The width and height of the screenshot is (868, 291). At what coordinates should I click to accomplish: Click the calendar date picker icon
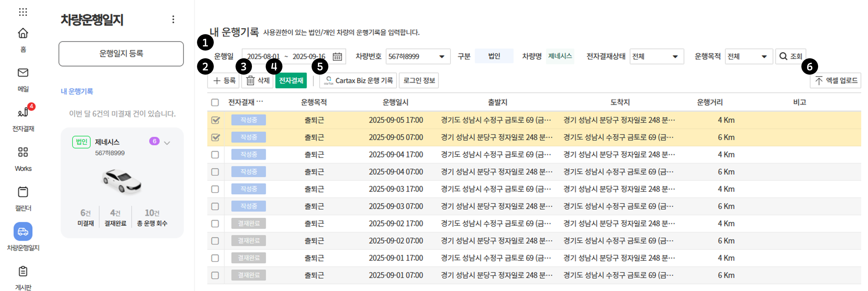point(337,57)
